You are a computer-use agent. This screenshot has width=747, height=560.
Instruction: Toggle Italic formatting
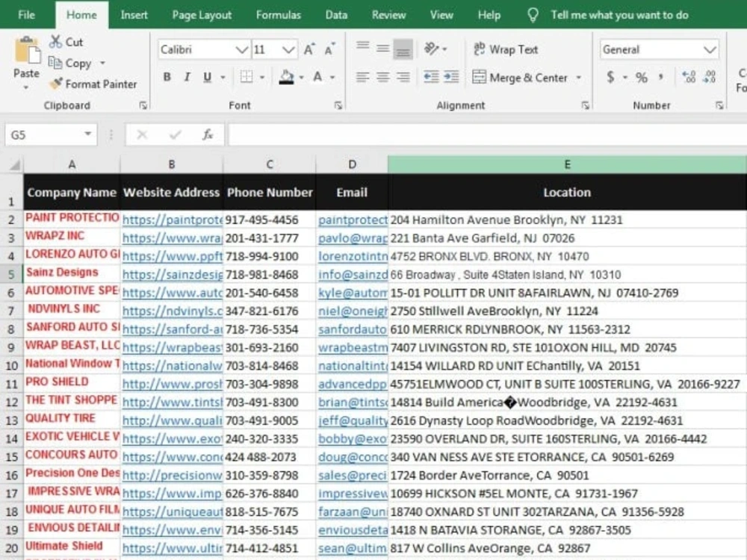(x=187, y=77)
